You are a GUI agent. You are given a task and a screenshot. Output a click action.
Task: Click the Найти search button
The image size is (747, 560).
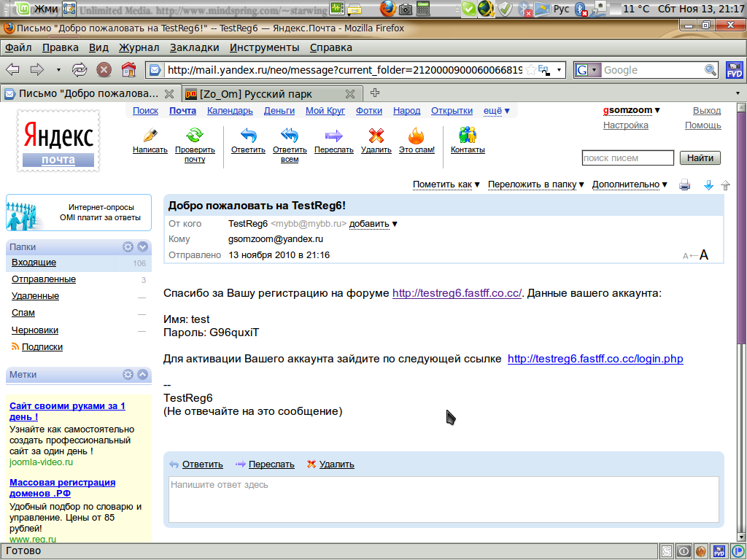click(x=700, y=158)
